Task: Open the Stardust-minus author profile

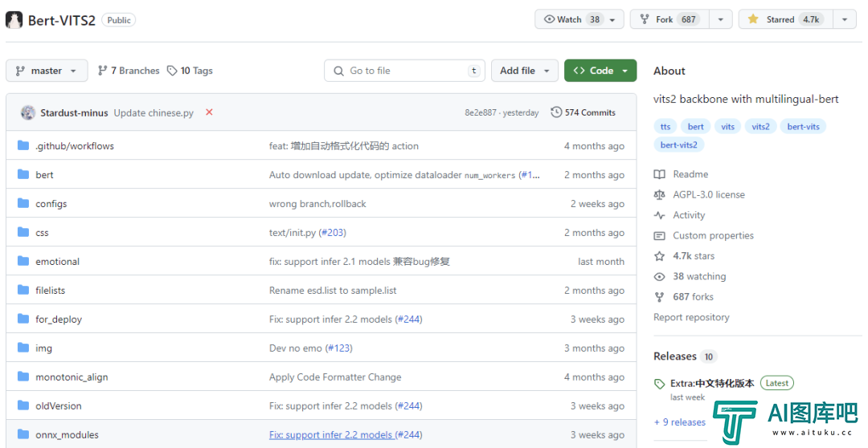Action: click(74, 113)
